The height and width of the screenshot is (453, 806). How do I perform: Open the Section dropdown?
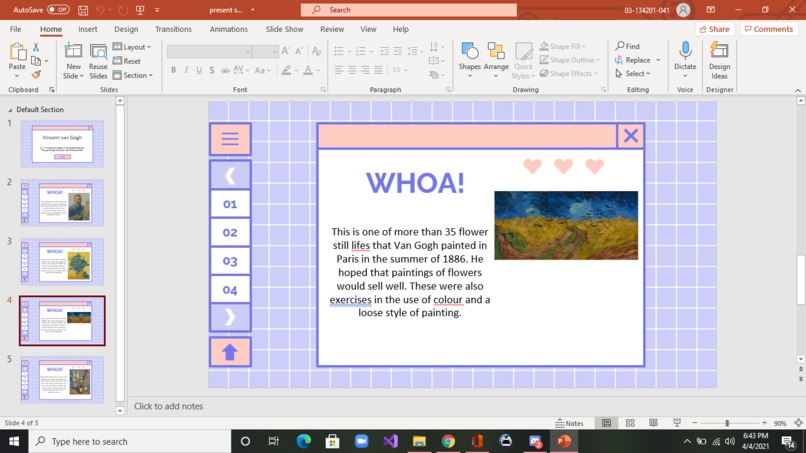click(x=133, y=75)
